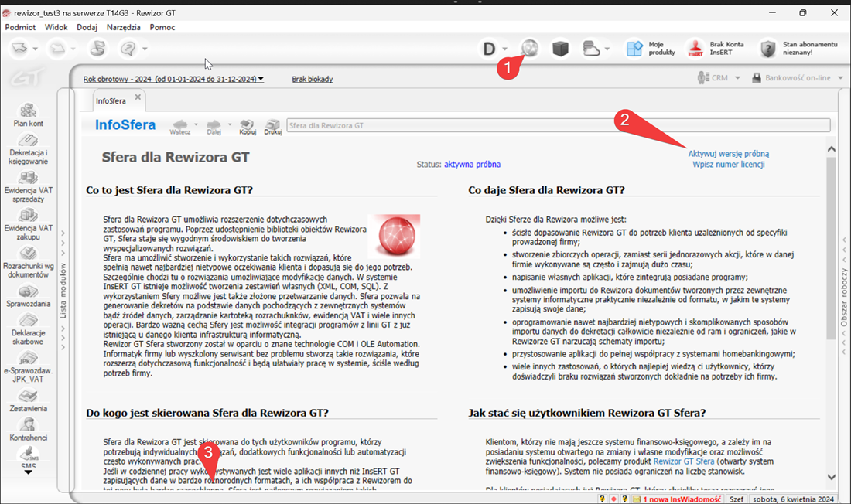Click the Obszar roboczy vertical panel label
The height and width of the screenshot is (504, 851).
844,298
